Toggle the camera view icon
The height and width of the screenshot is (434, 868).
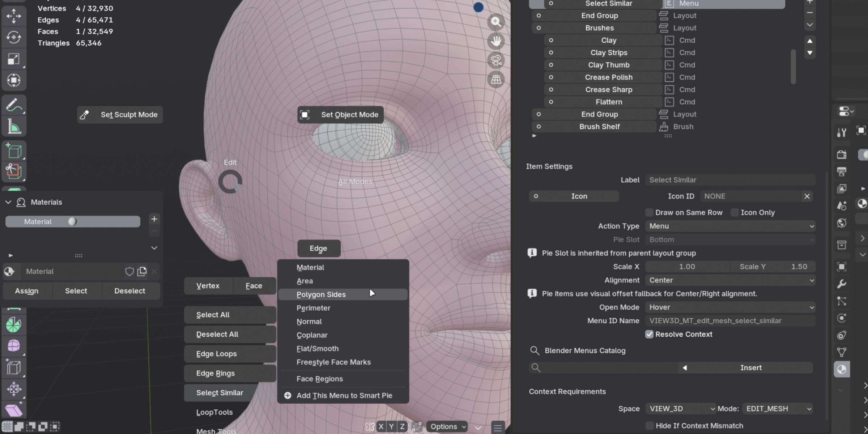tap(496, 60)
